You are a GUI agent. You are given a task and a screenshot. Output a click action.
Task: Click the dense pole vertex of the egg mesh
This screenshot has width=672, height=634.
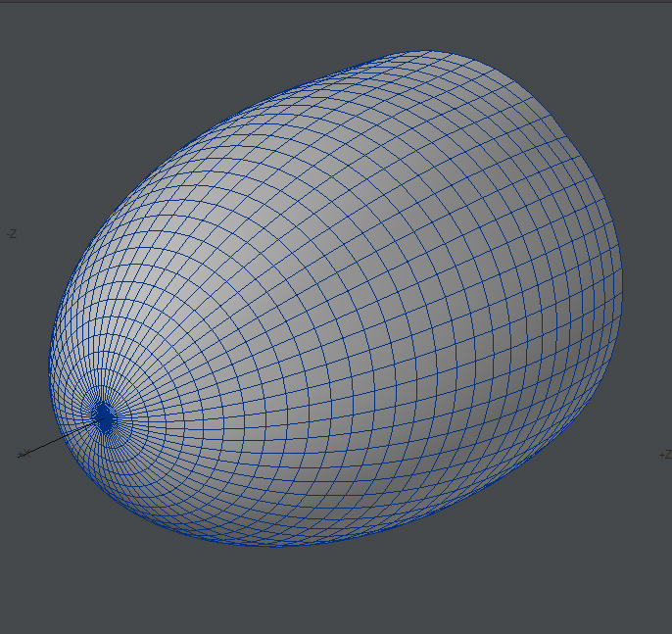click(x=103, y=418)
